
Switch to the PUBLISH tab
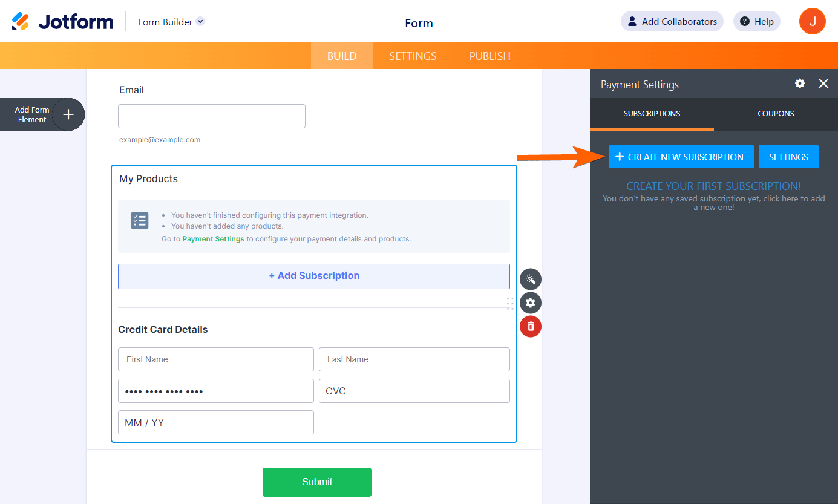489,56
